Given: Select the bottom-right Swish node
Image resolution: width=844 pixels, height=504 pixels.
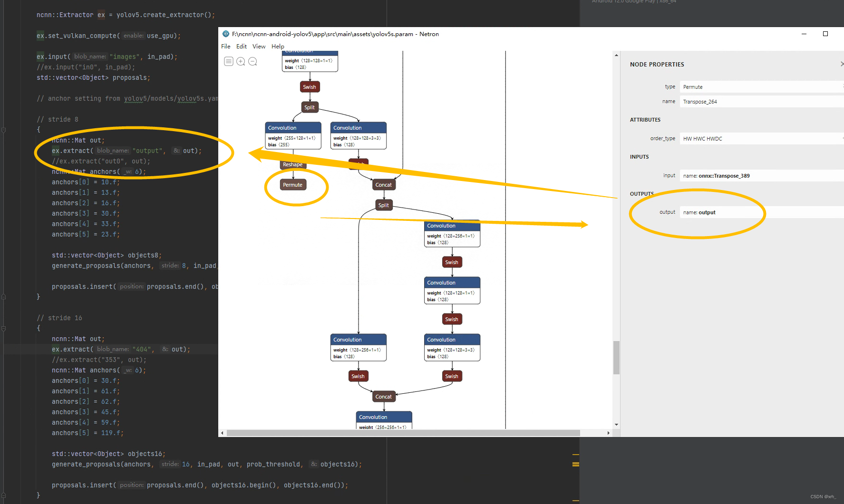Looking at the screenshot, I should click(x=452, y=376).
